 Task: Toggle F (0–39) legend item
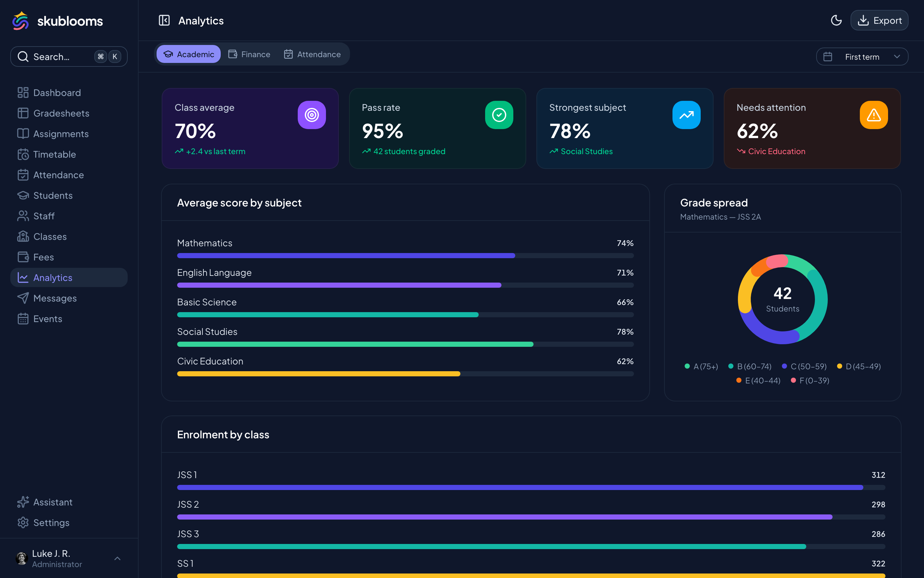[810, 381]
